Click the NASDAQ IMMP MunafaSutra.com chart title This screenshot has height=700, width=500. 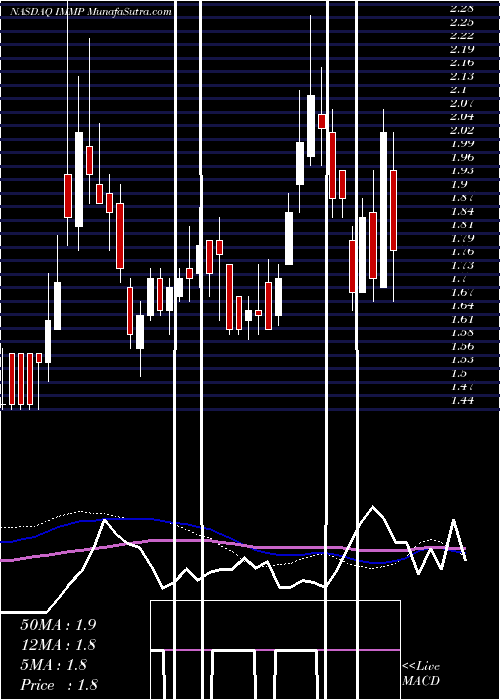point(91,12)
